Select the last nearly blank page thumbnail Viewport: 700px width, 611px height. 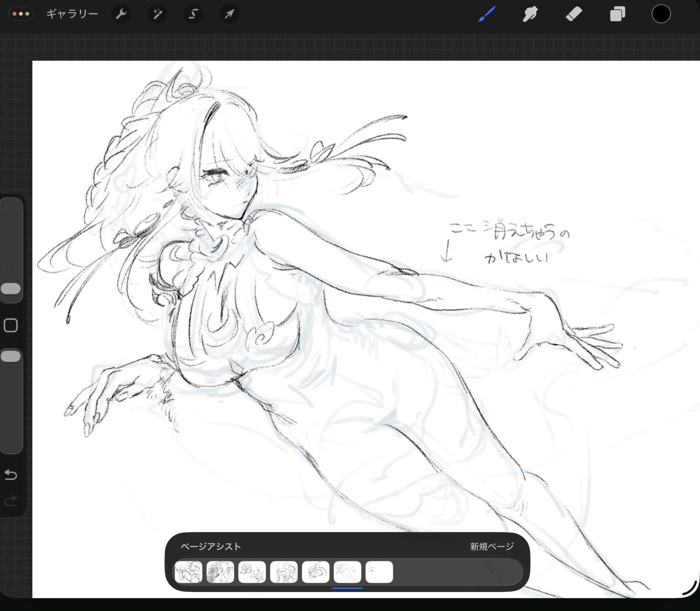[379, 572]
